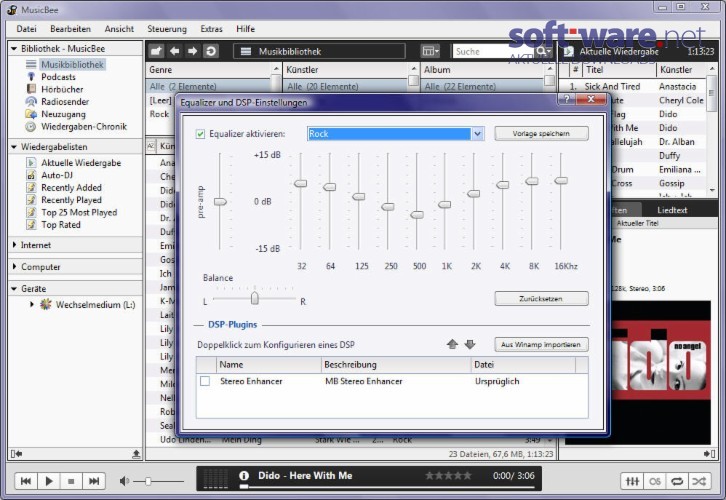Click the speaker volume icon
The height and width of the screenshot is (500, 726).
tap(124, 481)
